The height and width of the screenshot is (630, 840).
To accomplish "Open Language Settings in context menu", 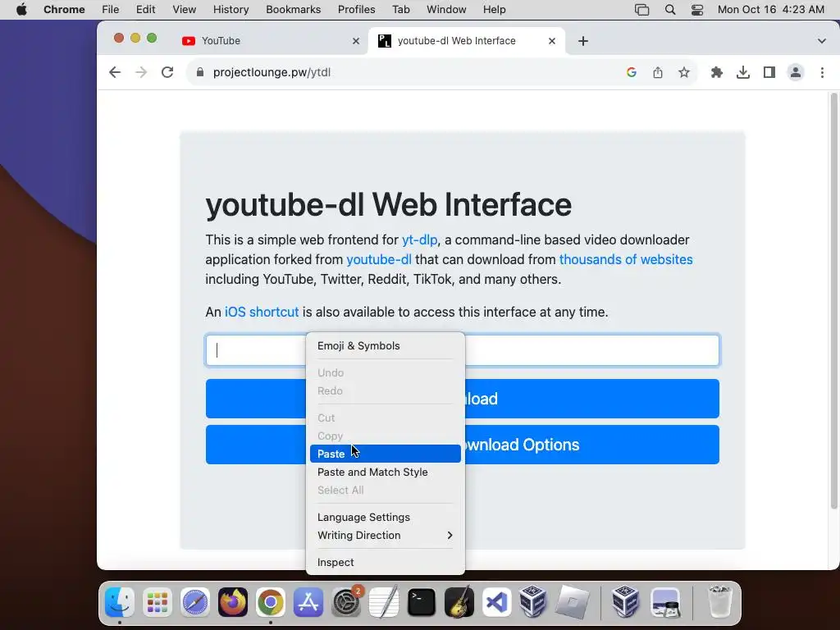I will pos(386,517).
